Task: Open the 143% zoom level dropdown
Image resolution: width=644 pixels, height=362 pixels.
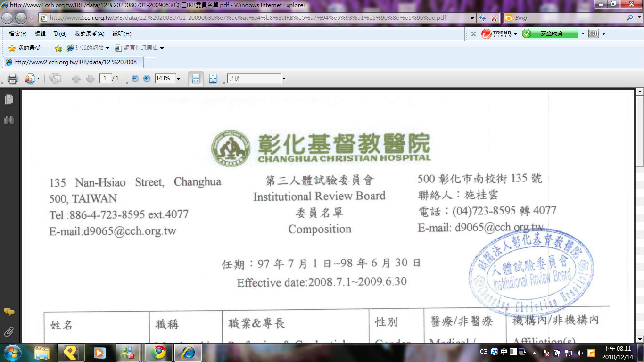Action: tap(178, 79)
